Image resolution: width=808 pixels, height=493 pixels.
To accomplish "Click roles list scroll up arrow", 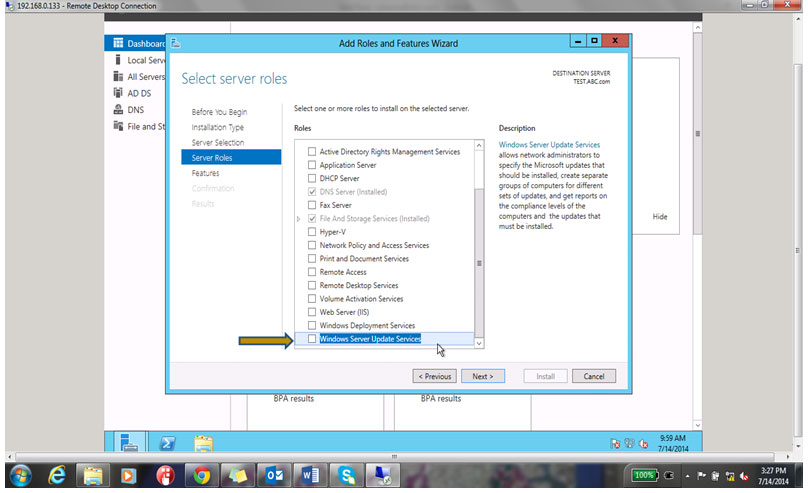I will (x=479, y=146).
